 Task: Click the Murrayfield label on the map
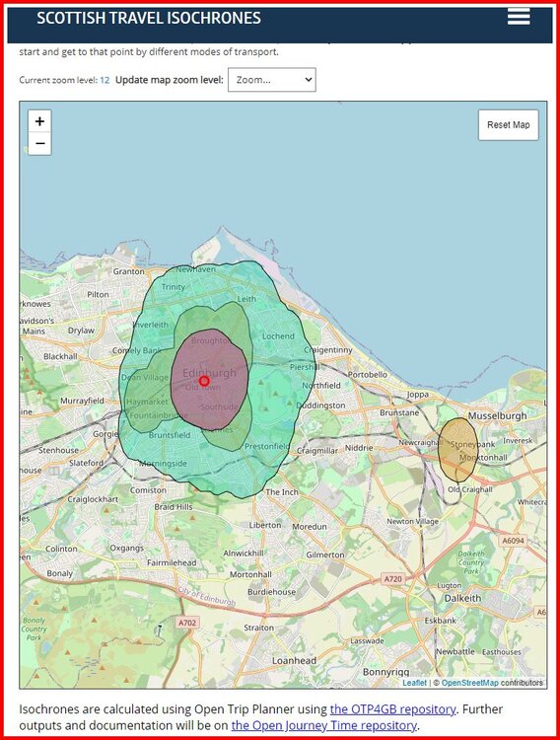pos(82,401)
